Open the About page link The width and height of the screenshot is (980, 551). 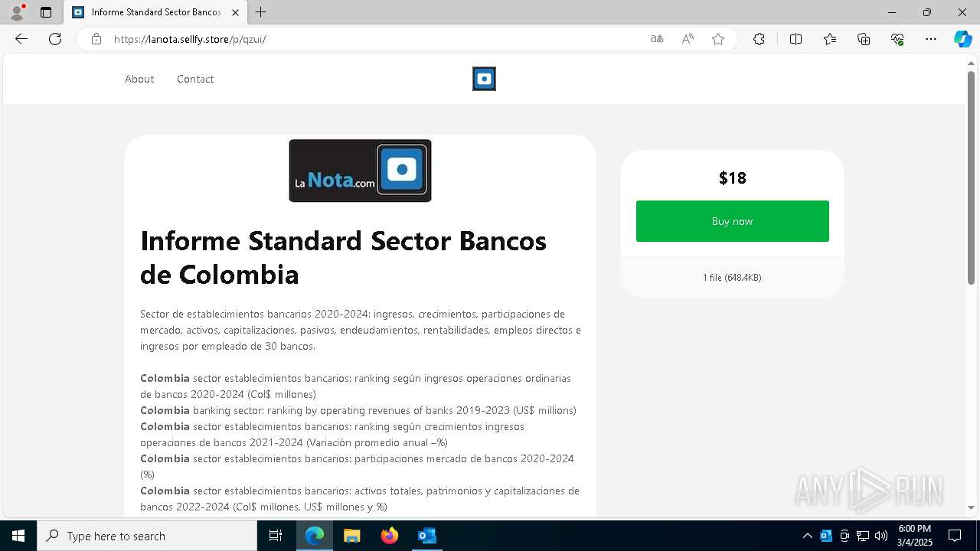pyautogui.click(x=139, y=79)
